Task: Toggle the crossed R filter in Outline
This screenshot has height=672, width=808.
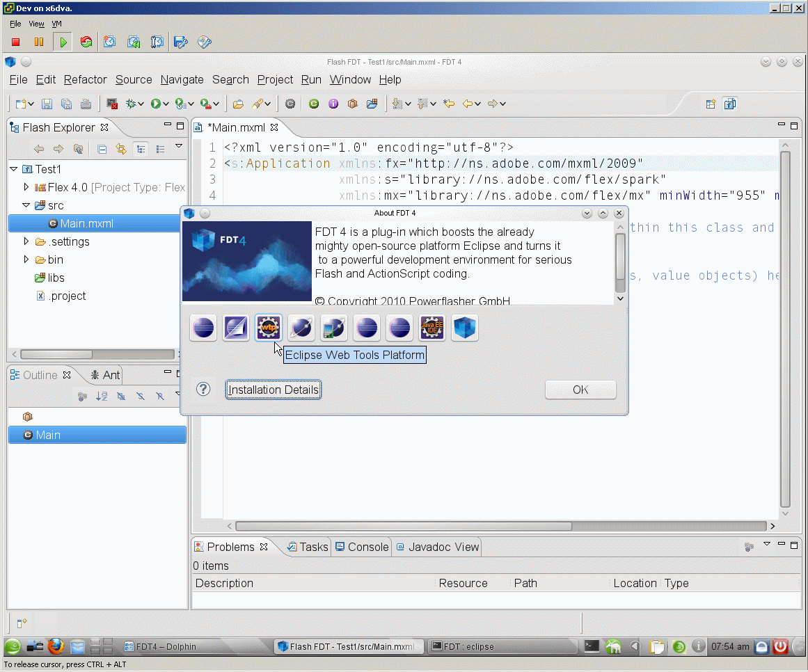Action: [160, 396]
